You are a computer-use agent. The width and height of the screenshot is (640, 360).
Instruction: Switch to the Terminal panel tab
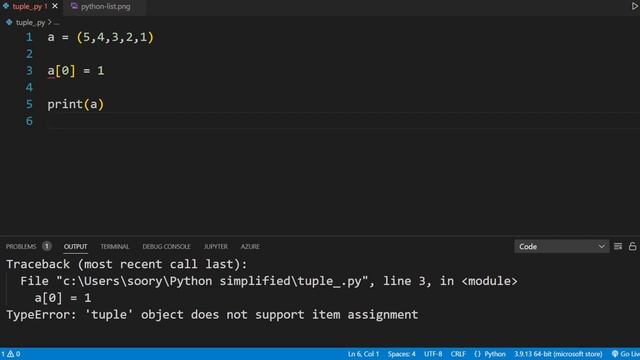[x=115, y=247]
